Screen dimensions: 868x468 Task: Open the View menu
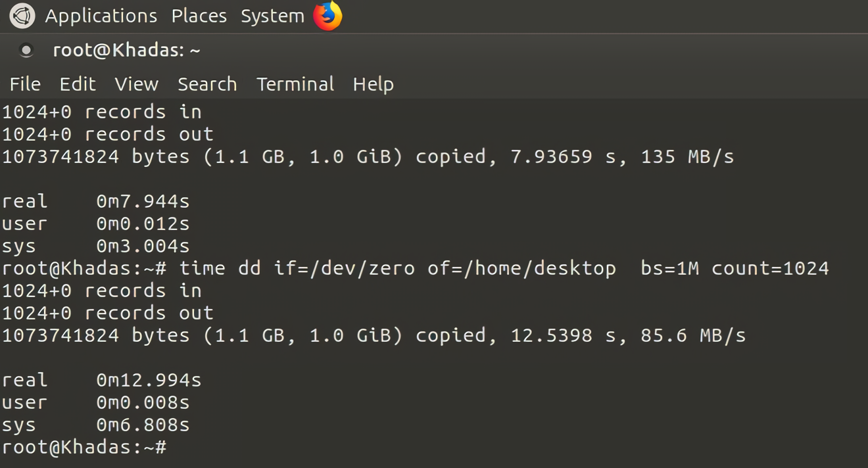(136, 84)
